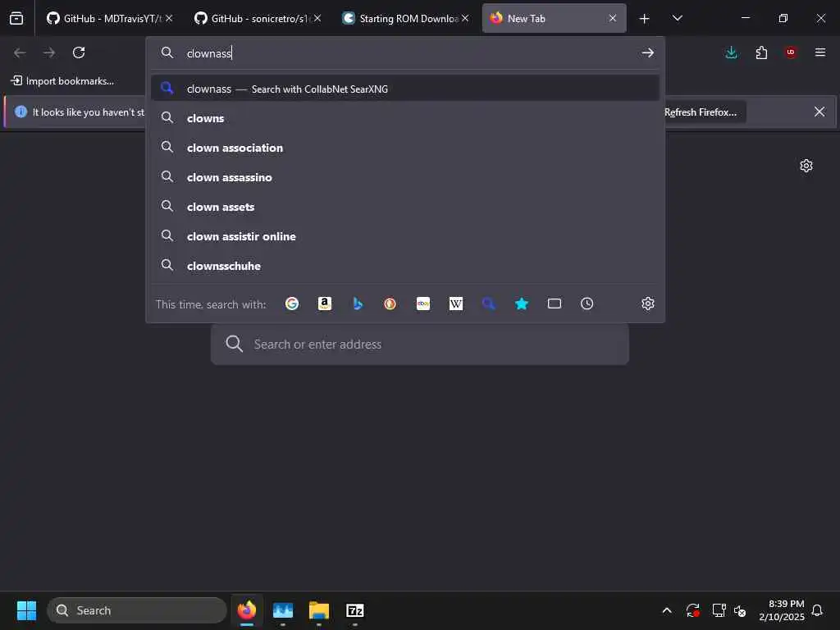Reload the current page

coord(79,52)
